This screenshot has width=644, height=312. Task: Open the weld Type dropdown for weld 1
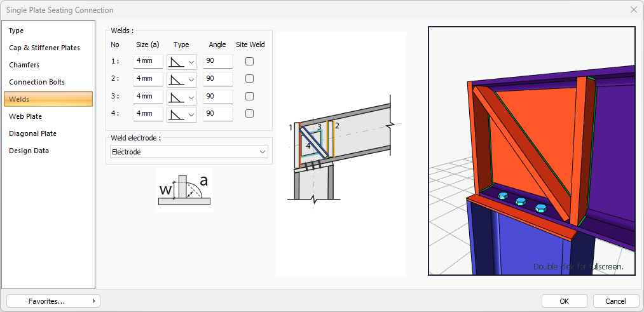tap(182, 62)
